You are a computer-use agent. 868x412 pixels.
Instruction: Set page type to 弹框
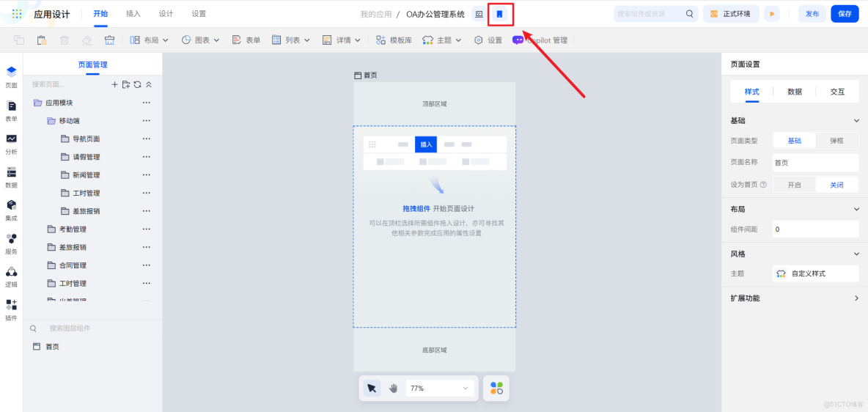pos(836,141)
